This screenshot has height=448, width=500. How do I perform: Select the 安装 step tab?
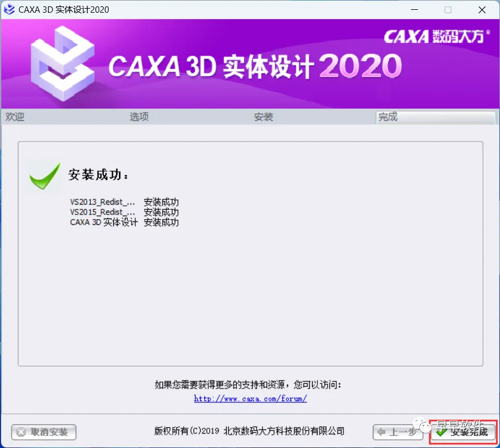[x=264, y=117]
